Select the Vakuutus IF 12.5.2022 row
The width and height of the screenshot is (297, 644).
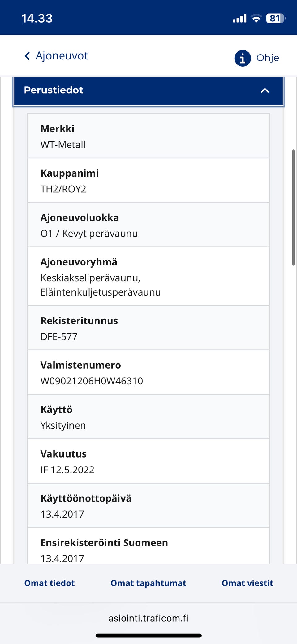tap(148, 461)
